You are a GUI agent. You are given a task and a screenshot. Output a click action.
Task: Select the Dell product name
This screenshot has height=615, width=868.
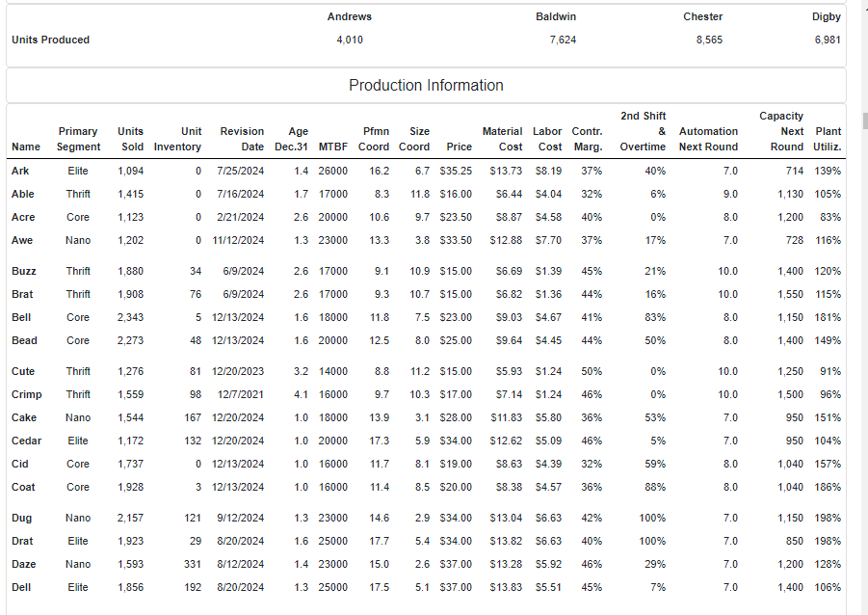[21, 587]
